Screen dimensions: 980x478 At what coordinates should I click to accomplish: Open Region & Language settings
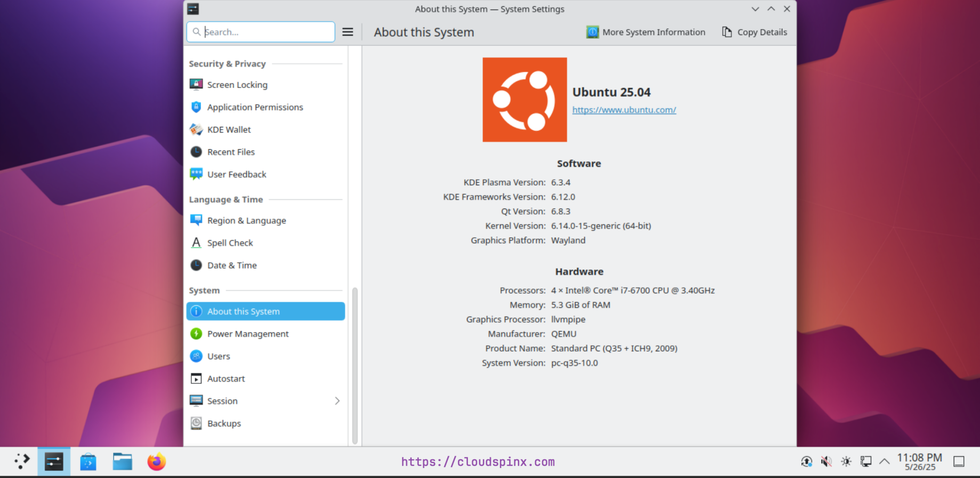click(x=245, y=220)
